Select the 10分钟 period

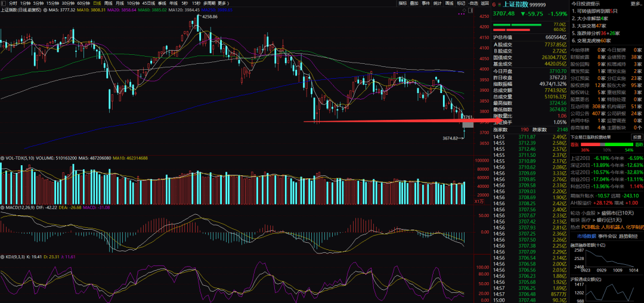tap(133, 4)
